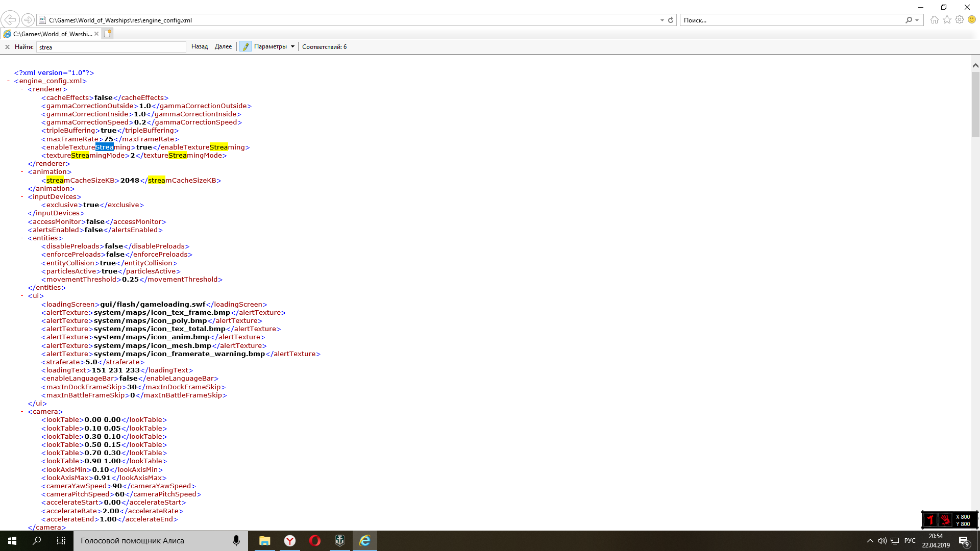Click the red hand overlay icon
Screen dimensions: 980x551
945,520
